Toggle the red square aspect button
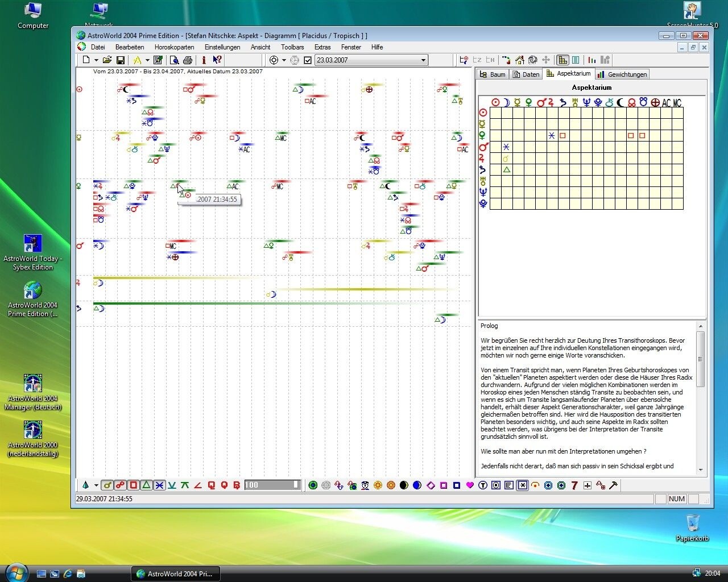Screen dimensions: 728x582 coord(133,485)
